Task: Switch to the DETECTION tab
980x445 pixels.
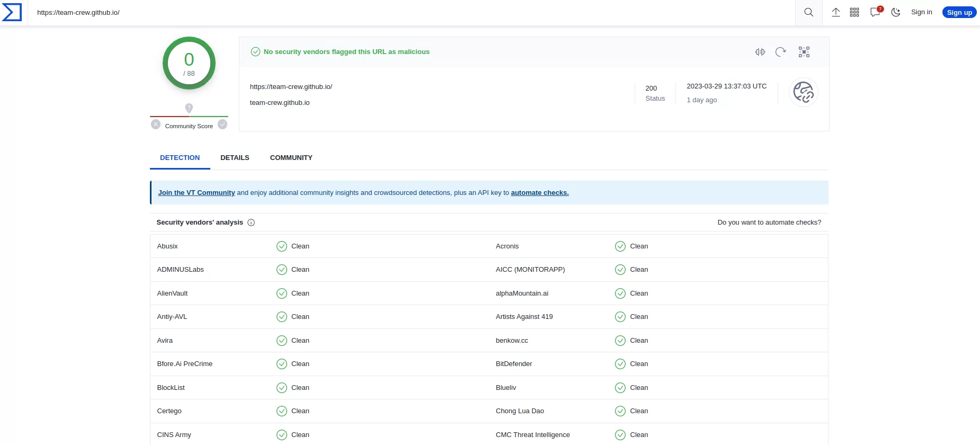Action: click(180, 158)
